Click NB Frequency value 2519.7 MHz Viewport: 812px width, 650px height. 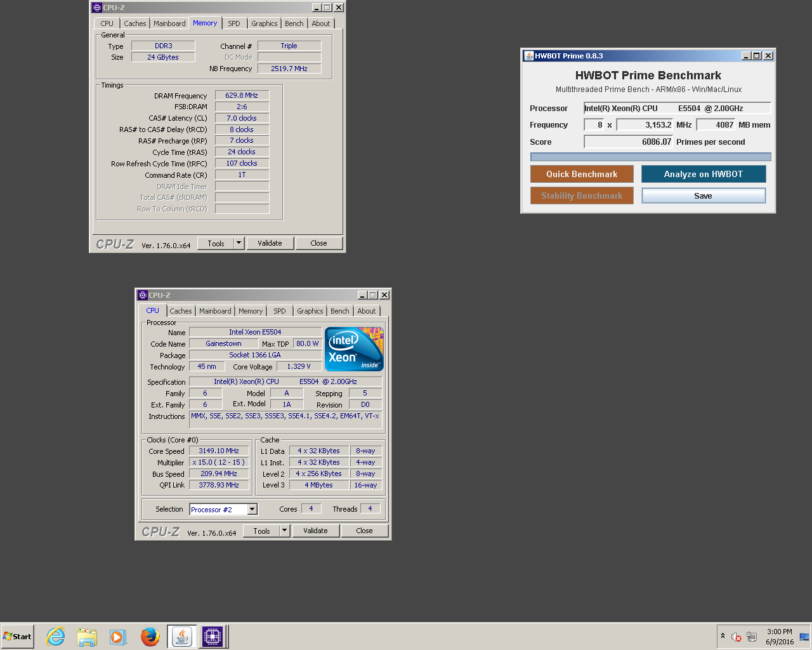(289, 69)
